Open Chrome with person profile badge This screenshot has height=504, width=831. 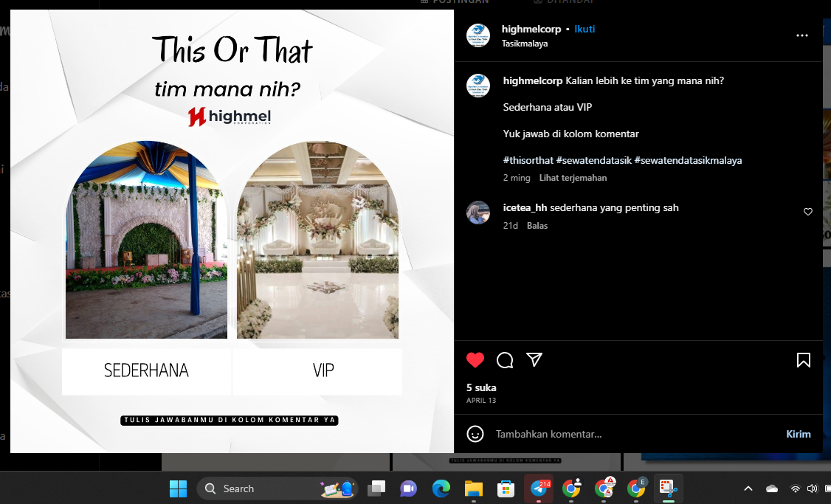(x=571, y=488)
